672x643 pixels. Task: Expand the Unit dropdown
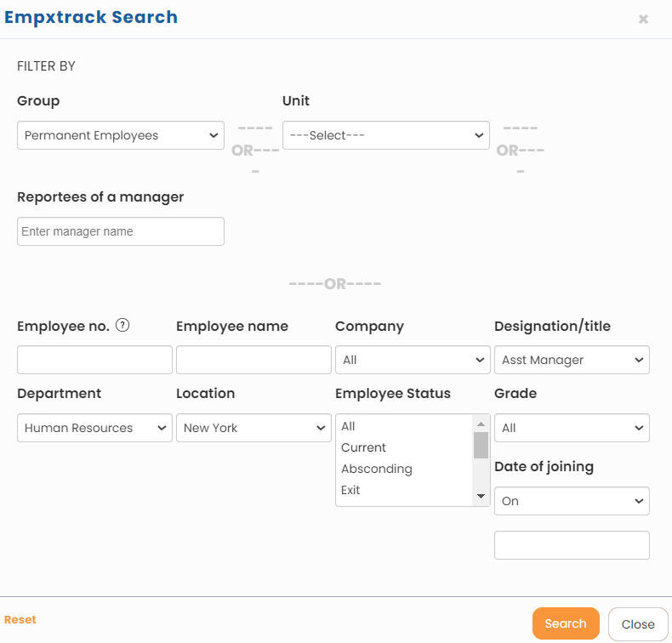point(385,135)
